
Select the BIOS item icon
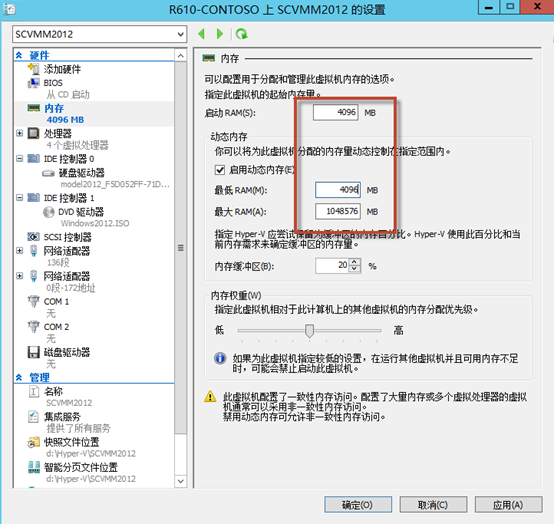point(34,83)
